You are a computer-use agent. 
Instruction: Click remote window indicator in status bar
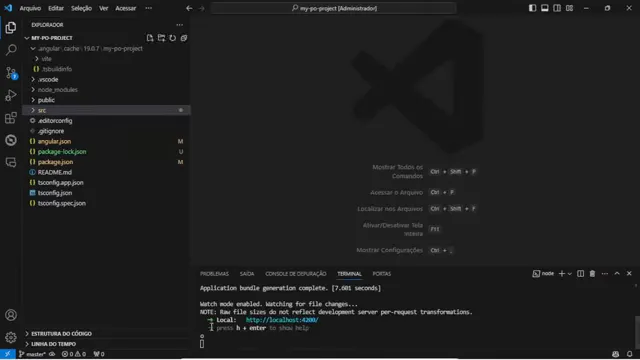click(x=7, y=354)
